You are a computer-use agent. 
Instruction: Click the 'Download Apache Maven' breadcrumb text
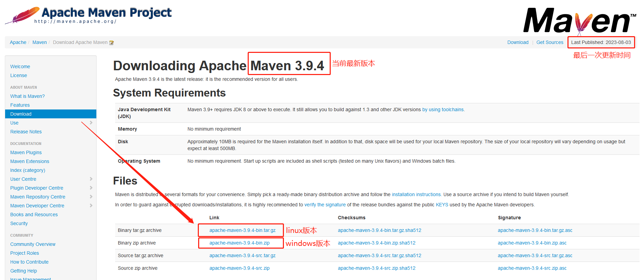(80, 42)
